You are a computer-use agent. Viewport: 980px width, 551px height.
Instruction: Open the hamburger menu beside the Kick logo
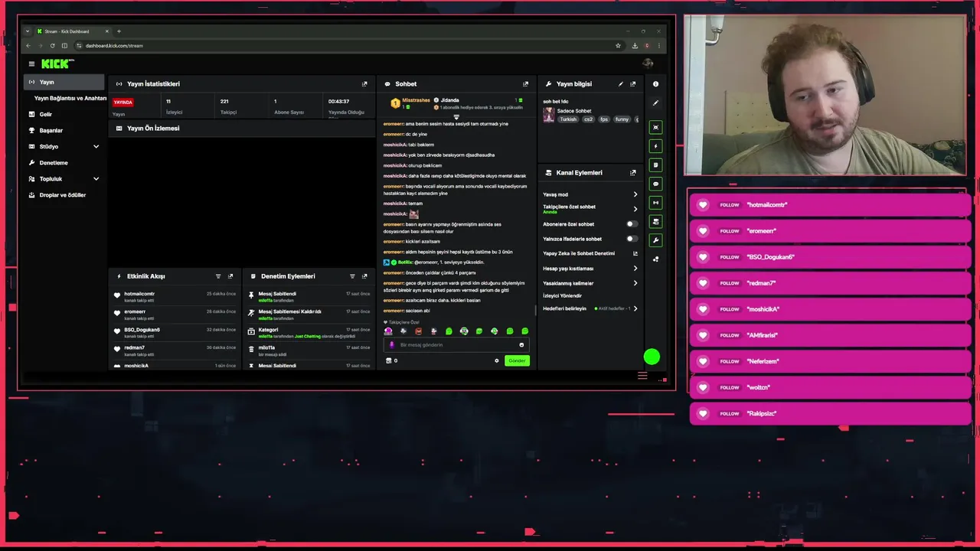click(x=31, y=64)
